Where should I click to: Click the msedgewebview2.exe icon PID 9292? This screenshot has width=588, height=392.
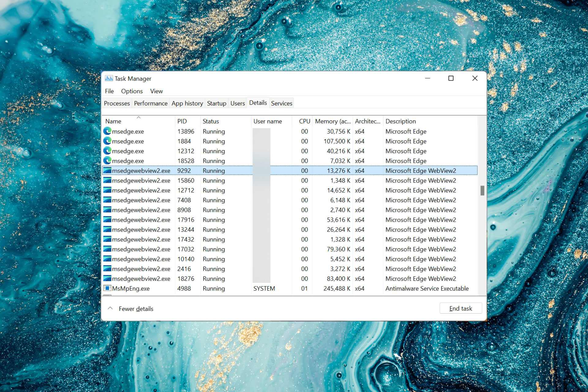[106, 171]
